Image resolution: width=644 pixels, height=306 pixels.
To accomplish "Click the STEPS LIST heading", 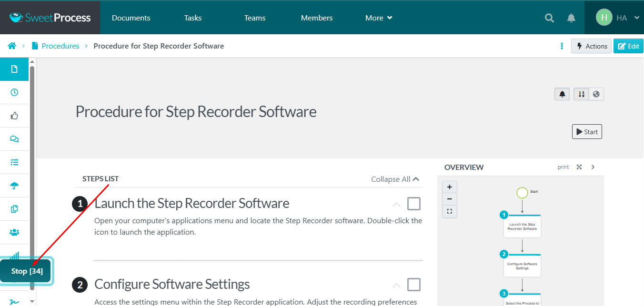I will (101, 179).
